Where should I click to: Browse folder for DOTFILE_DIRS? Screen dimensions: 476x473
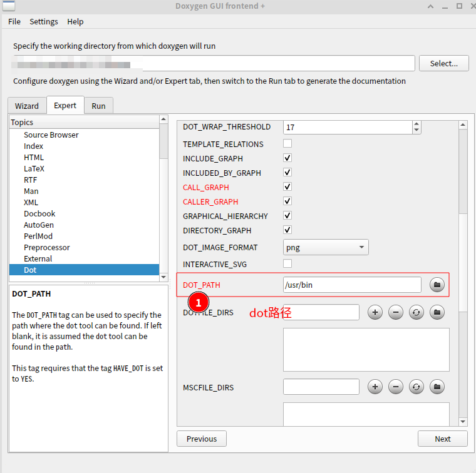(x=437, y=312)
